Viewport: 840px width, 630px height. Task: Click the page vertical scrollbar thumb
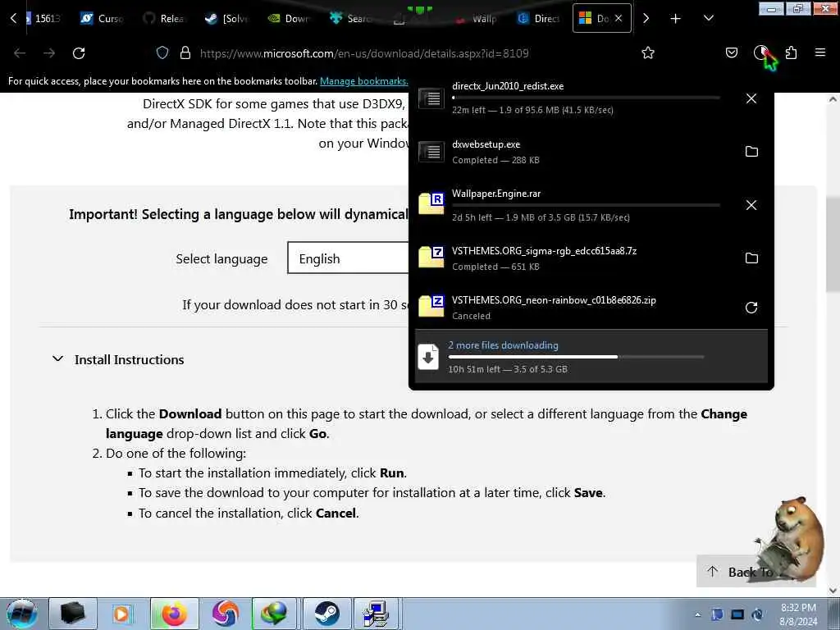coord(833,244)
